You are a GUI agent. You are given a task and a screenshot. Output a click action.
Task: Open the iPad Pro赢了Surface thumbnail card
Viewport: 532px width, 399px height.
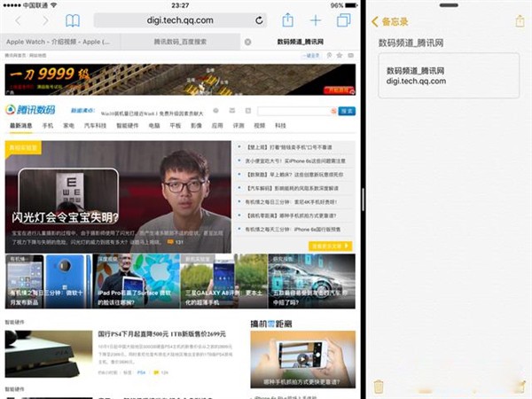tap(137, 281)
